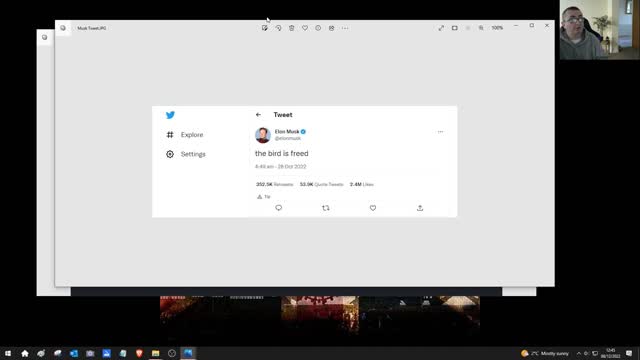
Task: Select the 100% zoom level indicator
Action: 497,28
